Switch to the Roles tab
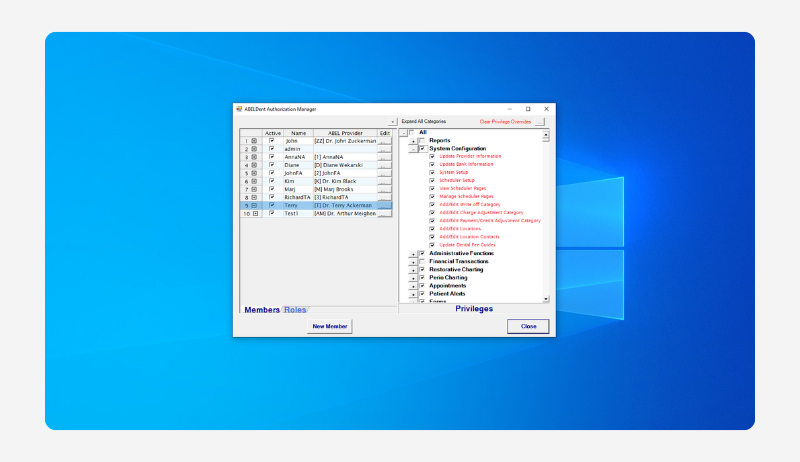The image size is (800, 462). coord(295,310)
